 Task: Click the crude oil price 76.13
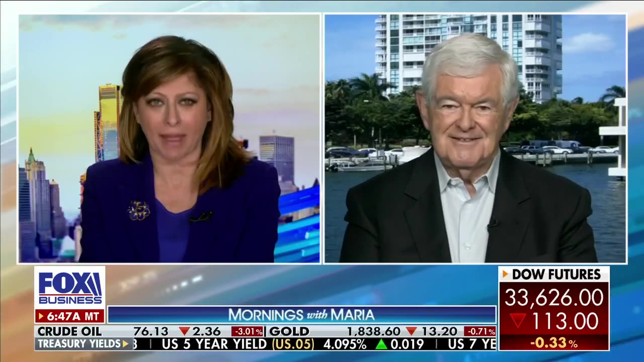point(151,331)
